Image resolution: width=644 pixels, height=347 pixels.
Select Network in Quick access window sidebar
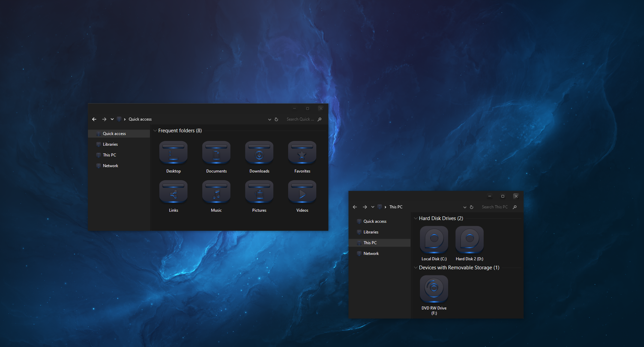[110, 165]
